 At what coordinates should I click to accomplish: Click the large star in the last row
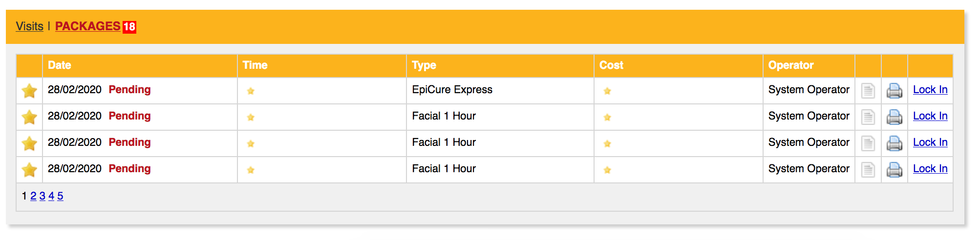[x=29, y=170]
